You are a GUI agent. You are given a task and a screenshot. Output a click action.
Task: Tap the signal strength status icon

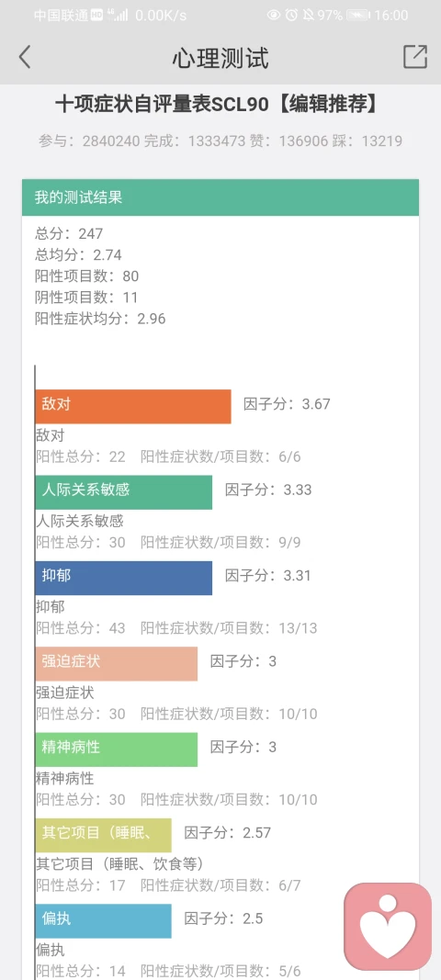pos(119,16)
